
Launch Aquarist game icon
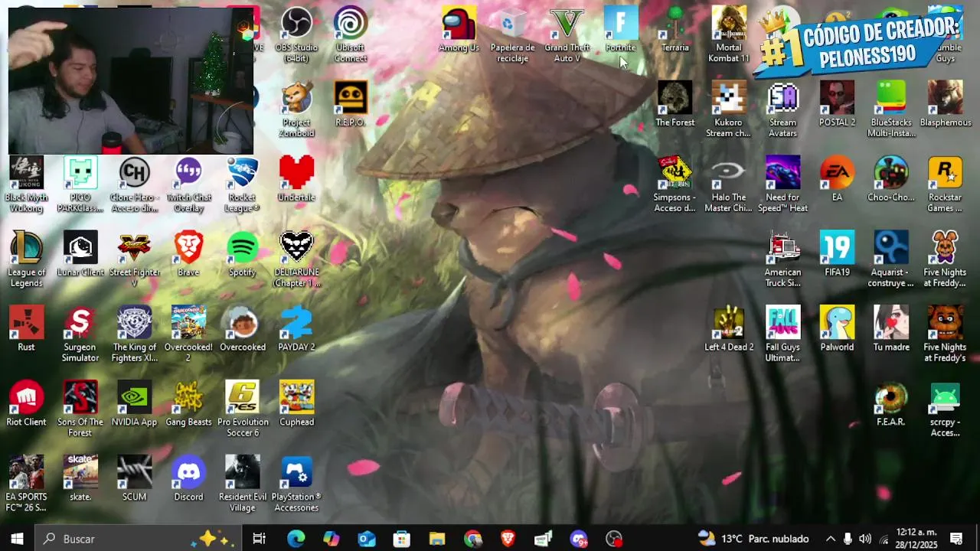pos(891,260)
